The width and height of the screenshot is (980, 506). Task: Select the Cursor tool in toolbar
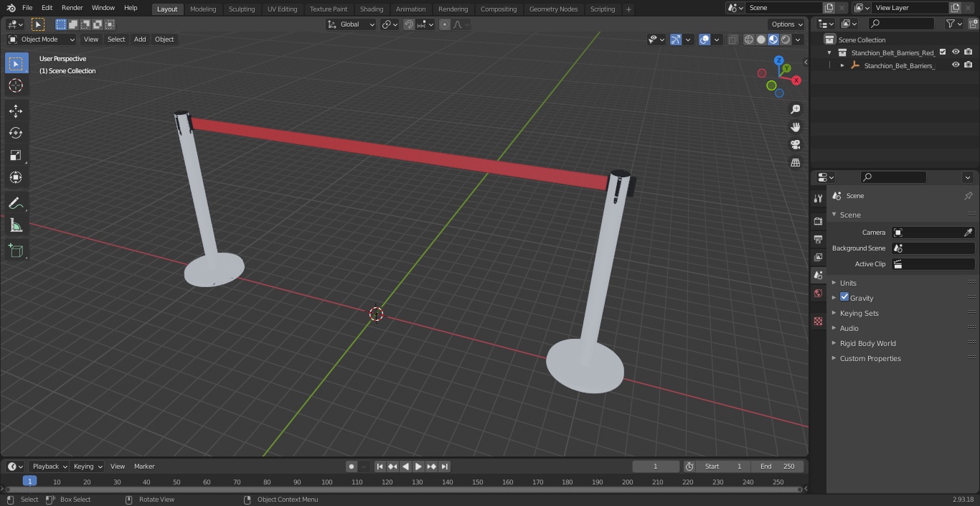coord(16,85)
